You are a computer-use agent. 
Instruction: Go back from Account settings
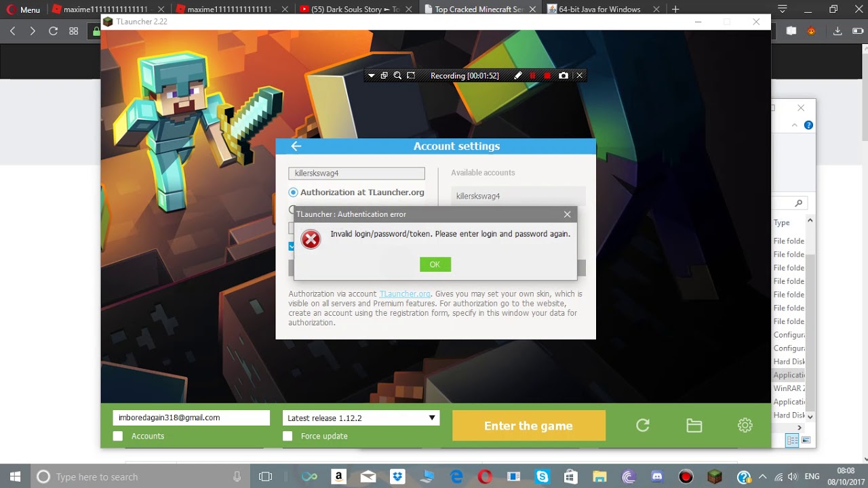[296, 146]
